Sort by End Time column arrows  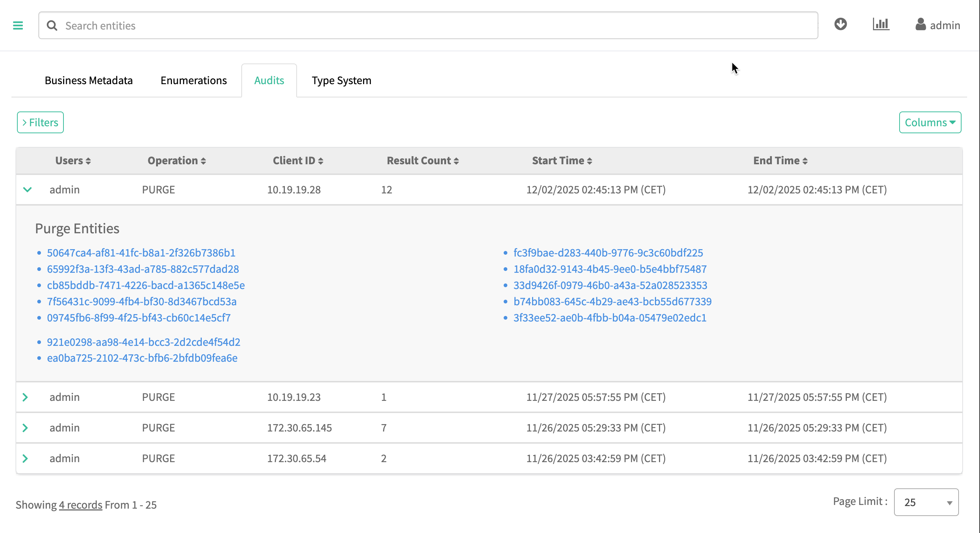coord(805,161)
